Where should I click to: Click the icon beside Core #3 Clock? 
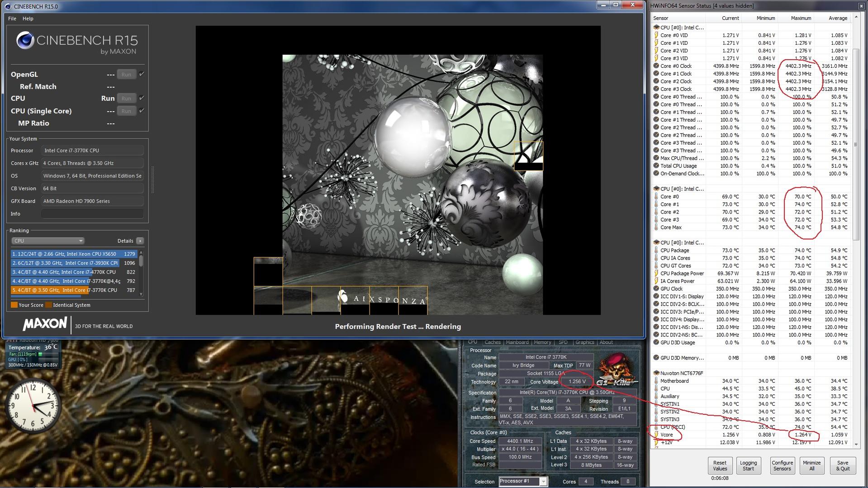[x=656, y=89]
